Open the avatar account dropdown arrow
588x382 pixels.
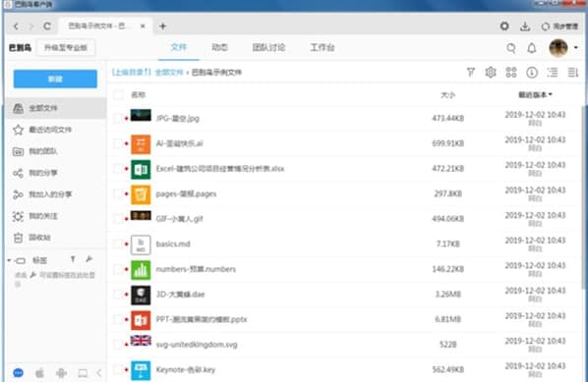point(576,47)
